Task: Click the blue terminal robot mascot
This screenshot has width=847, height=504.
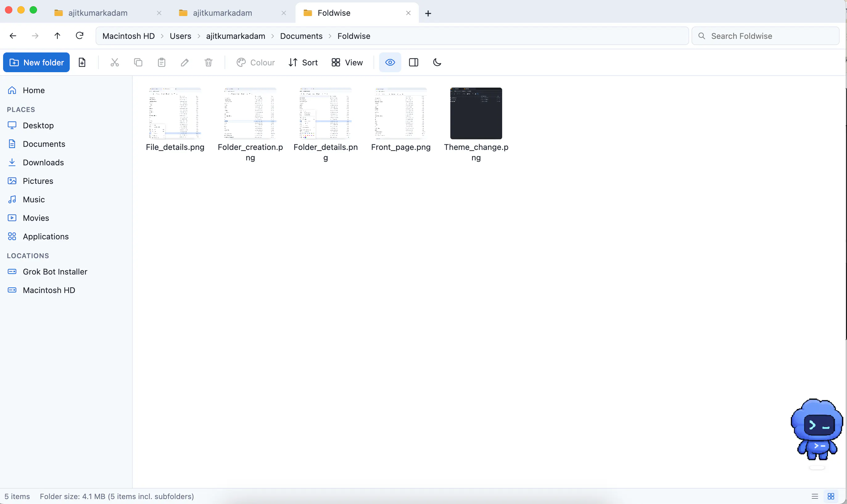Action: coord(817,429)
